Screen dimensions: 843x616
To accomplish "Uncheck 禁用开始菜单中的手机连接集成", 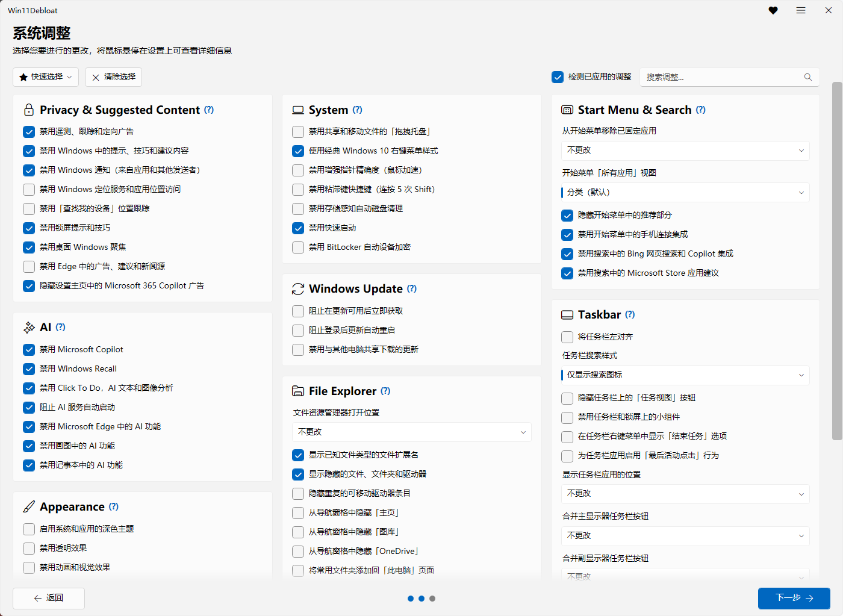I will (x=567, y=235).
